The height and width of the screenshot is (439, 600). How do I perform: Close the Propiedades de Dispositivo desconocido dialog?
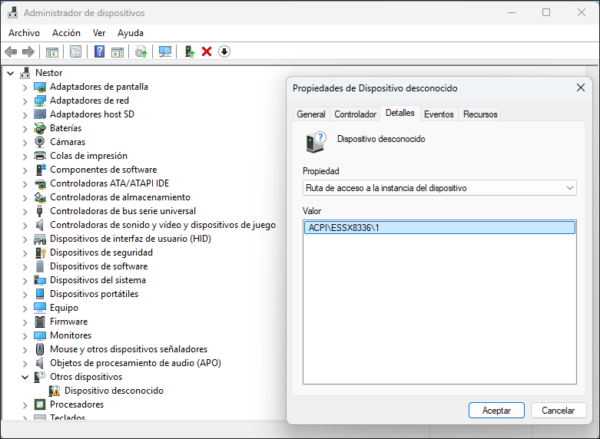[580, 88]
